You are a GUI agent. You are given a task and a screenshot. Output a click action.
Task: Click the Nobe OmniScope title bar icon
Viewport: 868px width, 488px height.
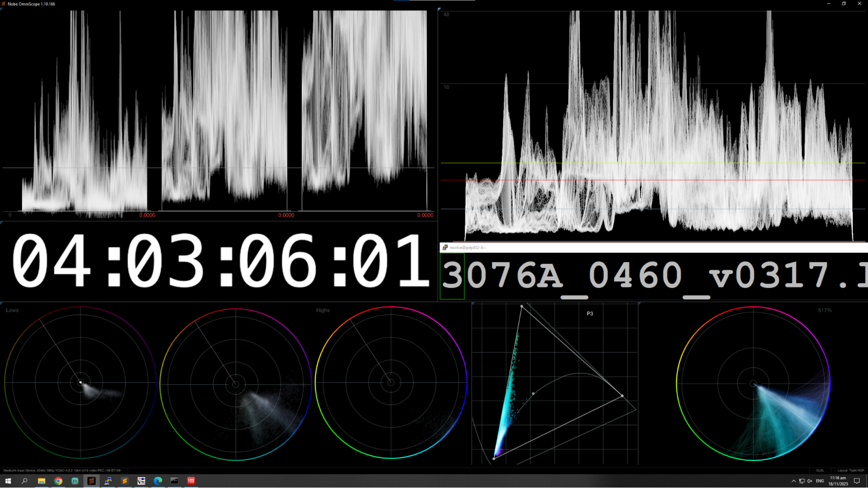[x=3, y=3]
